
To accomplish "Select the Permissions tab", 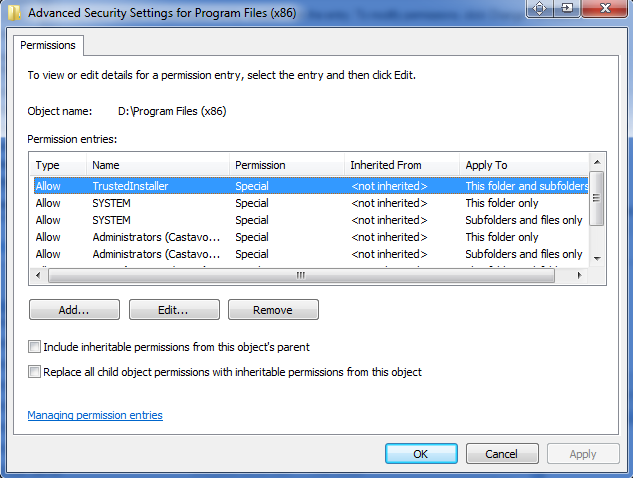I will 48,45.
